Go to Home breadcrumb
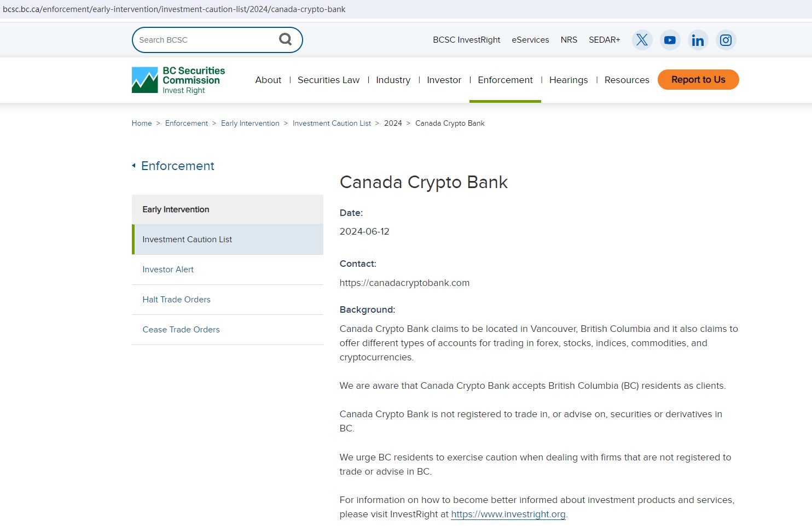The image size is (812, 526). [142, 123]
